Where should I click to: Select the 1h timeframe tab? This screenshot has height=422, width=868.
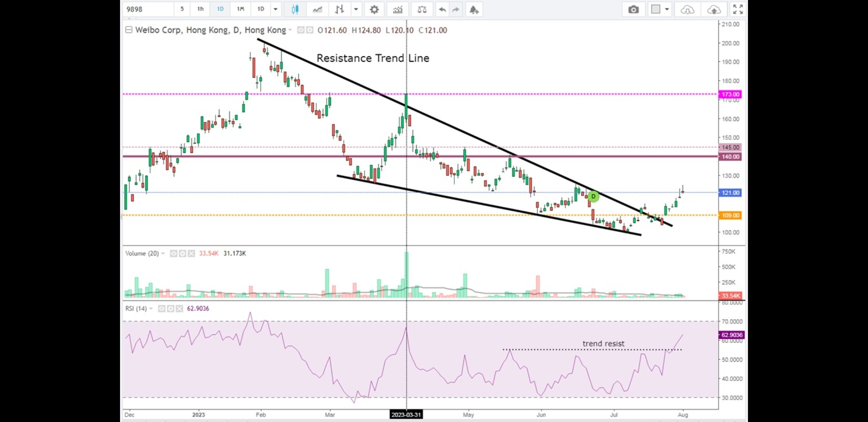200,9
